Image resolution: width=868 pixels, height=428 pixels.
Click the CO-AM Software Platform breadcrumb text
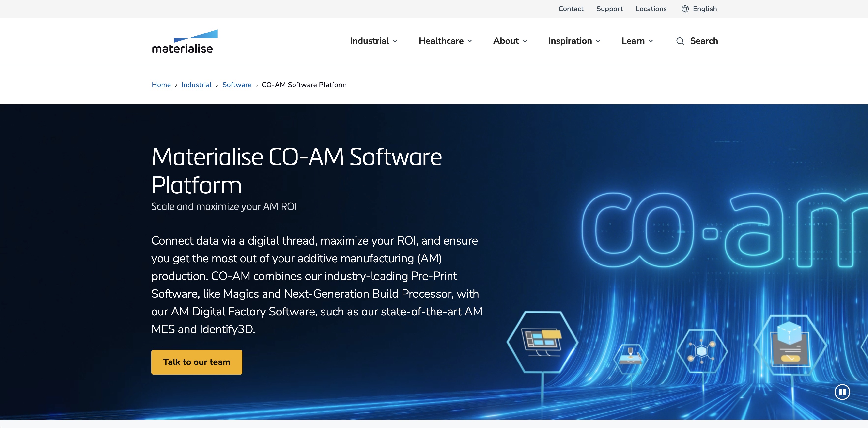click(x=304, y=85)
